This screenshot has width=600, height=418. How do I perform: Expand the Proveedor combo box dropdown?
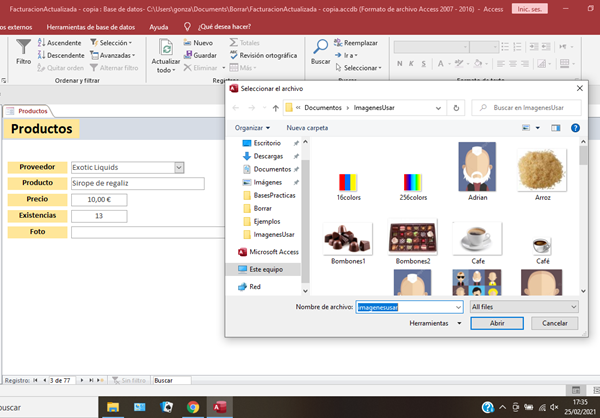point(179,167)
